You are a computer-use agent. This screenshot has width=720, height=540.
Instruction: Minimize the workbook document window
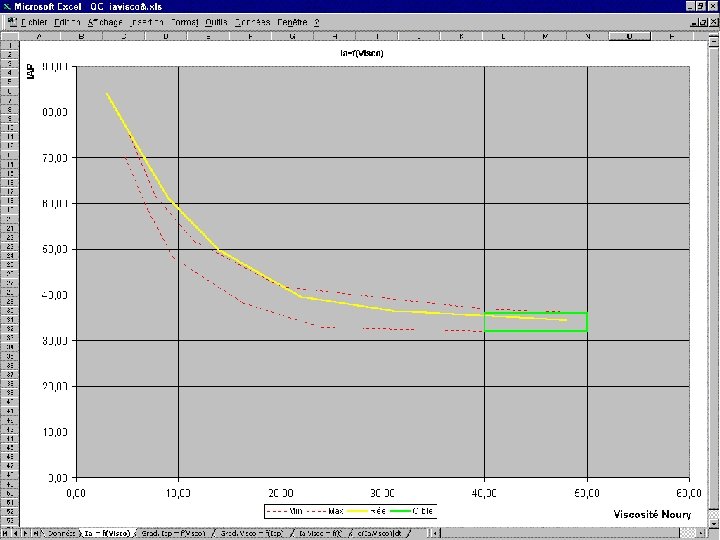click(695, 22)
